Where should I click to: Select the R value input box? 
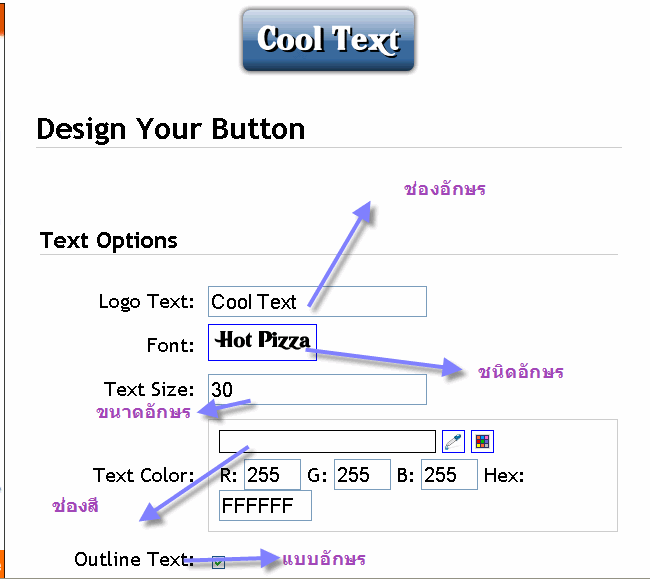pos(272,475)
